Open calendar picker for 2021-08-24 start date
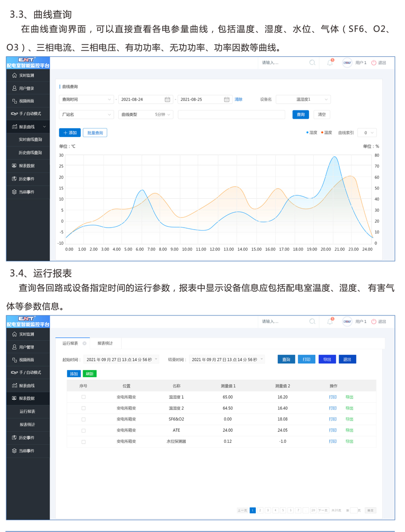The image size is (405, 532). click(x=168, y=99)
